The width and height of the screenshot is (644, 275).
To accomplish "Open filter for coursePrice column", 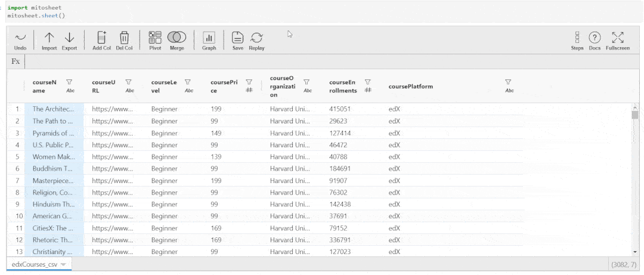I will click(x=249, y=82).
